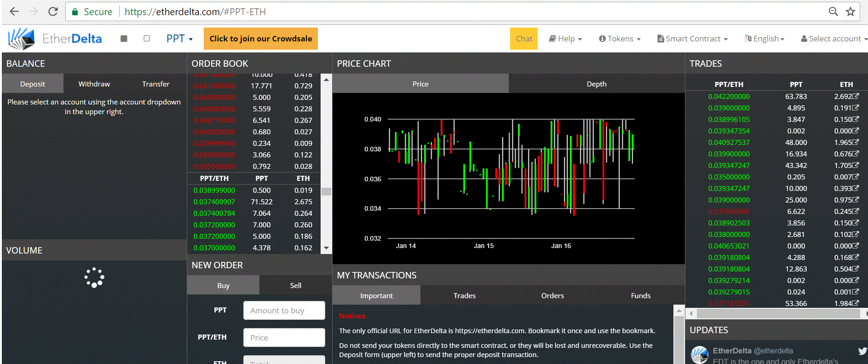This screenshot has height=364, width=868.
Task: Click the EtherDelta logo icon
Action: tap(21, 39)
